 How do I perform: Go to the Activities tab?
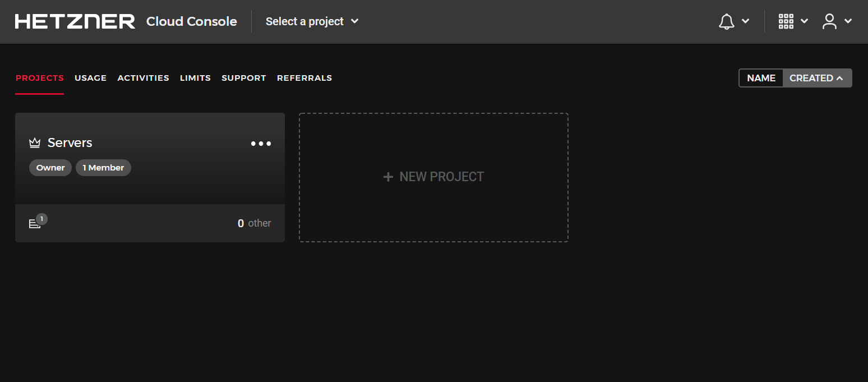pyautogui.click(x=143, y=78)
